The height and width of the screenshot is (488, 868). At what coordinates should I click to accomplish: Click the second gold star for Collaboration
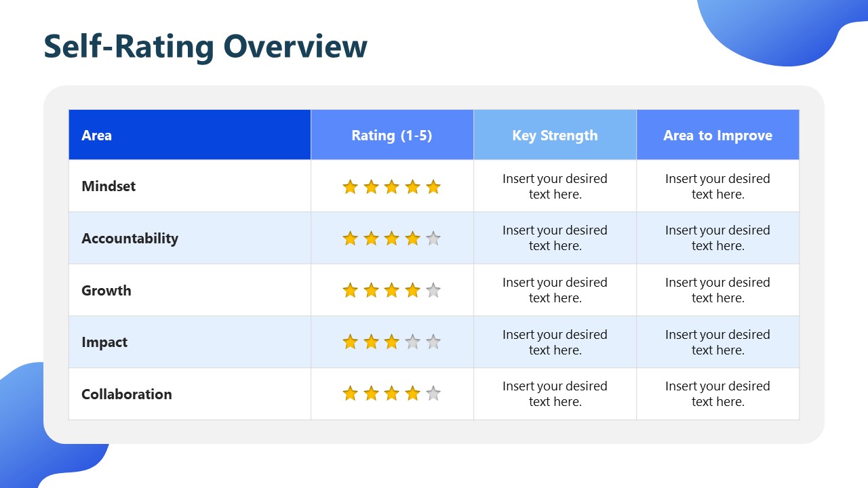point(371,394)
